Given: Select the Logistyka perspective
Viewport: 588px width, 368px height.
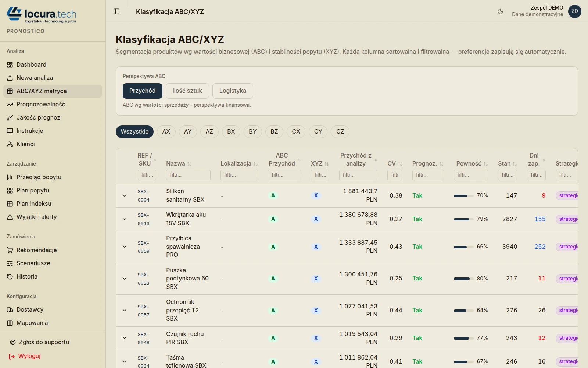Looking at the screenshot, I should tap(233, 91).
